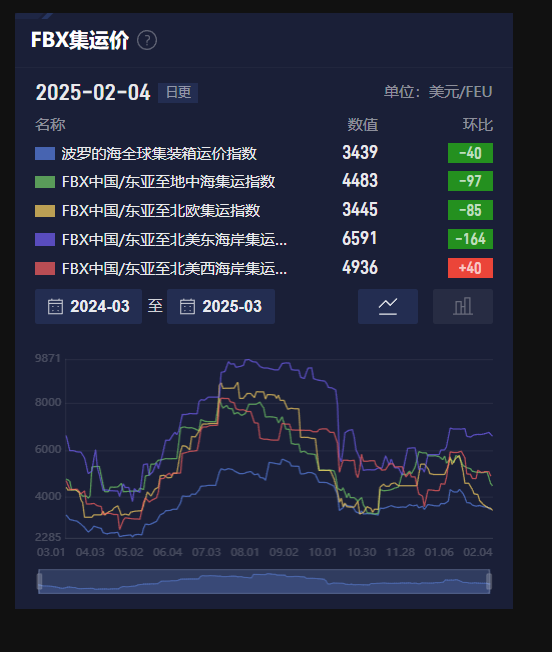Toggle the purple 北美东海岸 legend swatch
The width and height of the screenshot is (552, 652).
point(45,240)
